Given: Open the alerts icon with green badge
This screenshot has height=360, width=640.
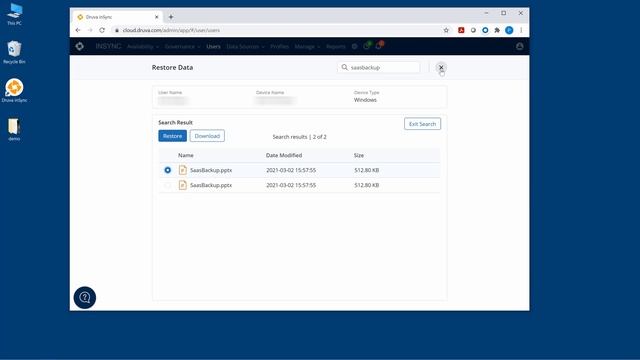Looking at the screenshot, I should click(x=367, y=46).
